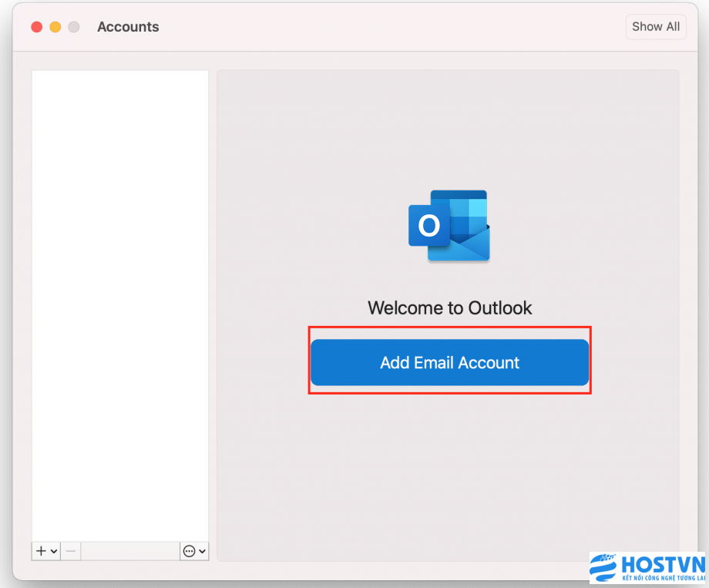Click the empty bar between minus and ellipsis
This screenshot has width=709, height=588.
pos(129,551)
